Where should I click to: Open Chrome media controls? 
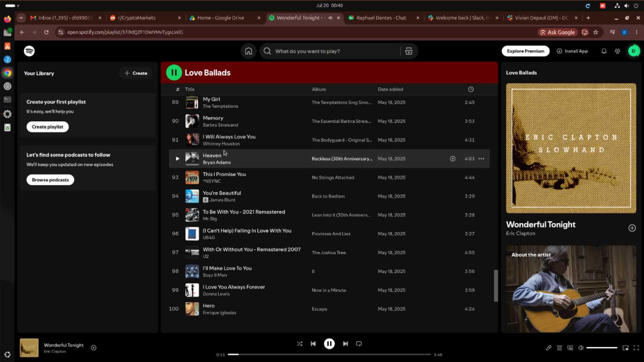[x=612, y=32]
